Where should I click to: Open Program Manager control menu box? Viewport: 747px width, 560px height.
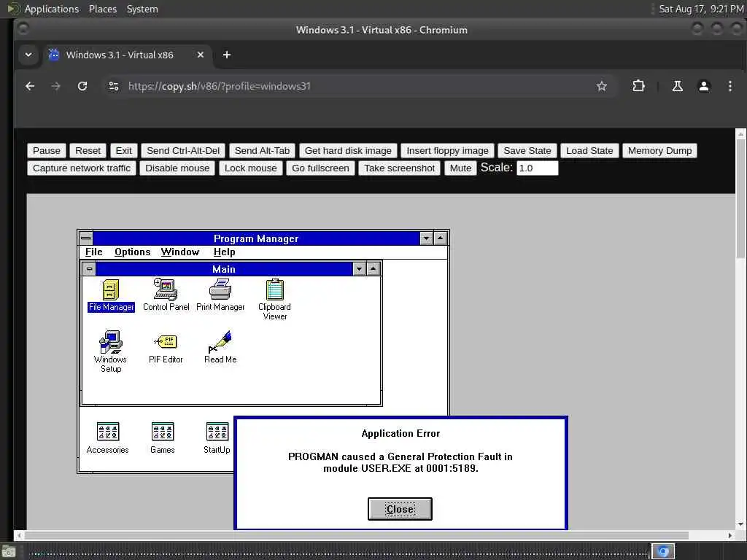click(x=86, y=238)
